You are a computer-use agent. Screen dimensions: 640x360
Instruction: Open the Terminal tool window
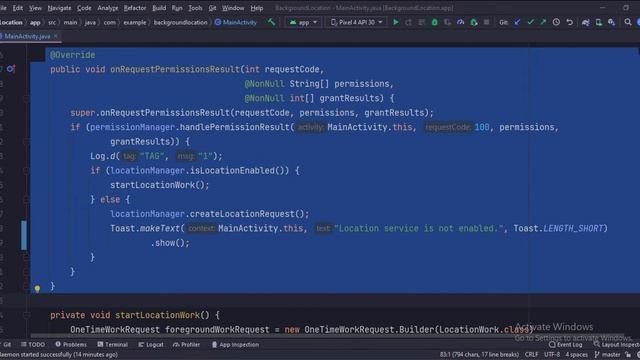pyautogui.click(x=113, y=344)
